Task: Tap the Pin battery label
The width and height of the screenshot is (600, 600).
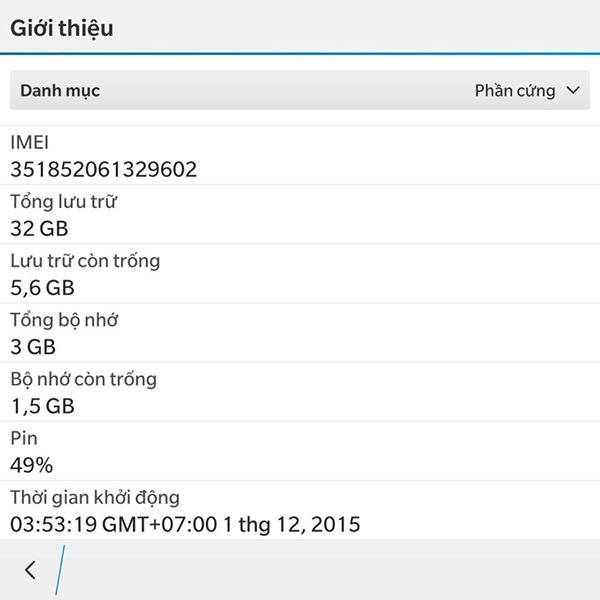Action: tap(24, 438)
